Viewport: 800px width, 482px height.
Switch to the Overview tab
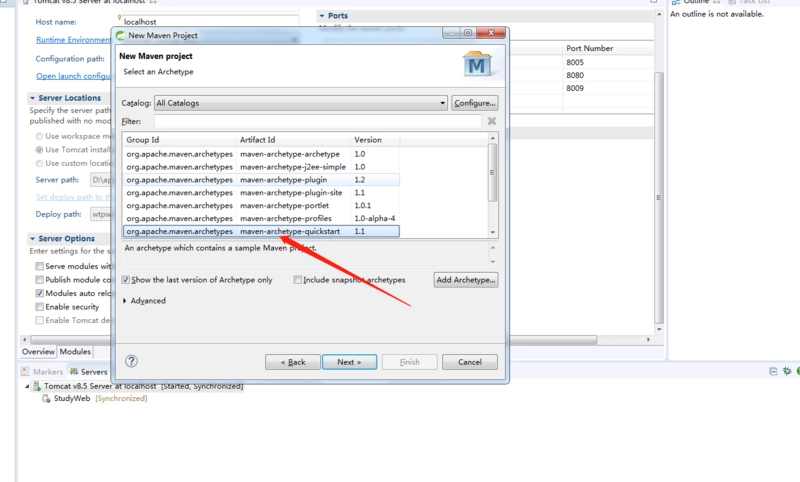39,352
